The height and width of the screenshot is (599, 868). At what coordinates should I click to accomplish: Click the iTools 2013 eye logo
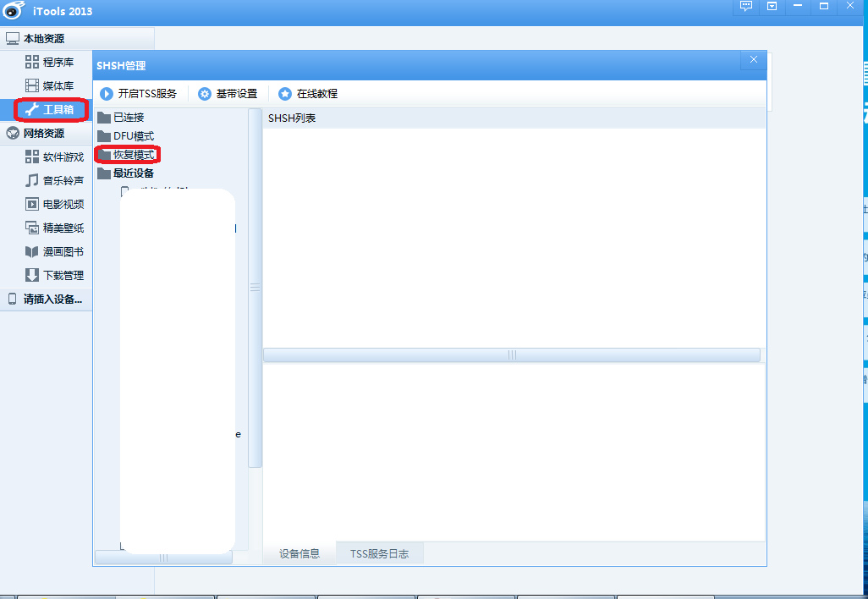14,10
